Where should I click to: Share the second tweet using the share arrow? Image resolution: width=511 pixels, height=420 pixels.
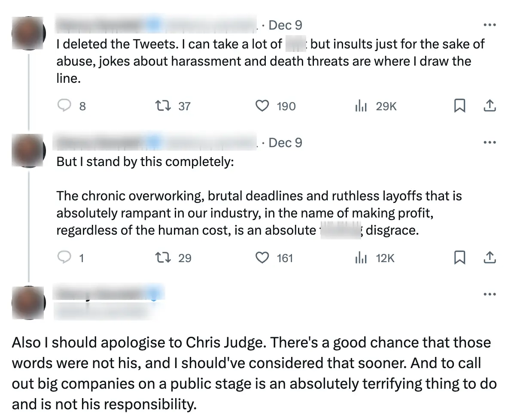click(490, 258)
